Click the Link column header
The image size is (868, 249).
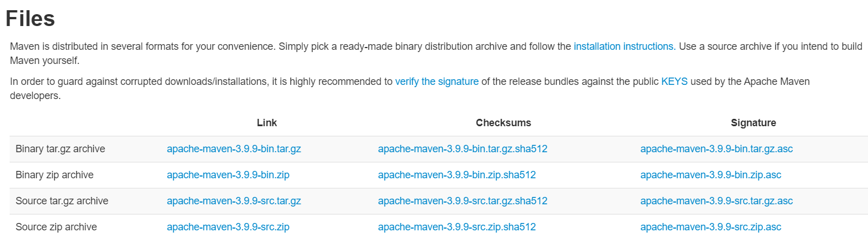[267, 123]
